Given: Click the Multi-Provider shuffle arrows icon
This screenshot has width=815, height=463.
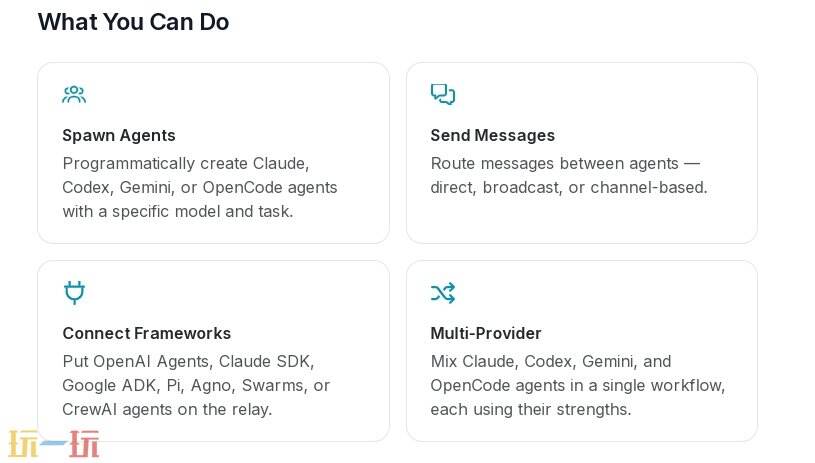Looking at the screenshot, I should [x=442, y=293].
